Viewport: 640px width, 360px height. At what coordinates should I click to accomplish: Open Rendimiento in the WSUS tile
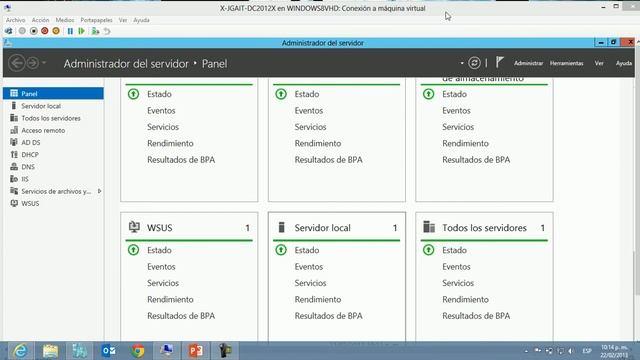pos(170,299)
